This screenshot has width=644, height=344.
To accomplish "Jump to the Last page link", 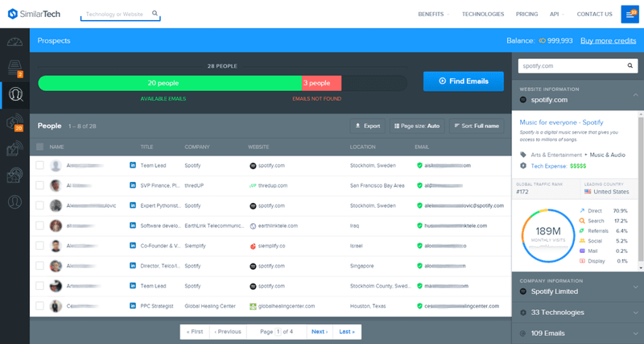I will tap(347, 332).
